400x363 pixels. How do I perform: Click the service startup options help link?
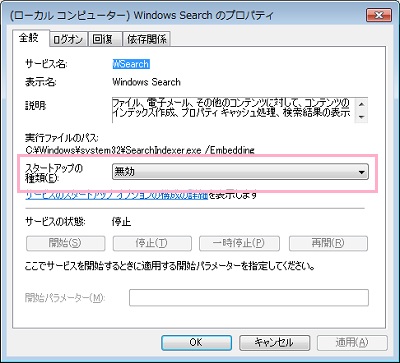[x=117, y=195]
